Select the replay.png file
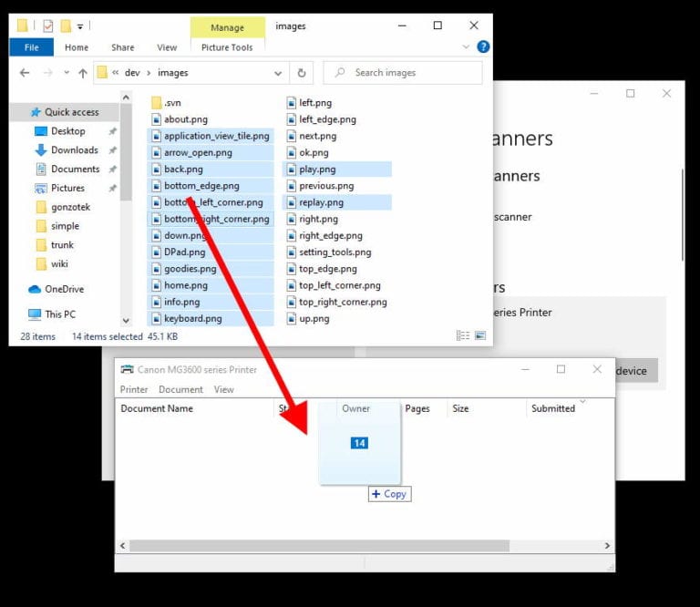The width and height of the screenshot is (700, 607). point(337,202)
